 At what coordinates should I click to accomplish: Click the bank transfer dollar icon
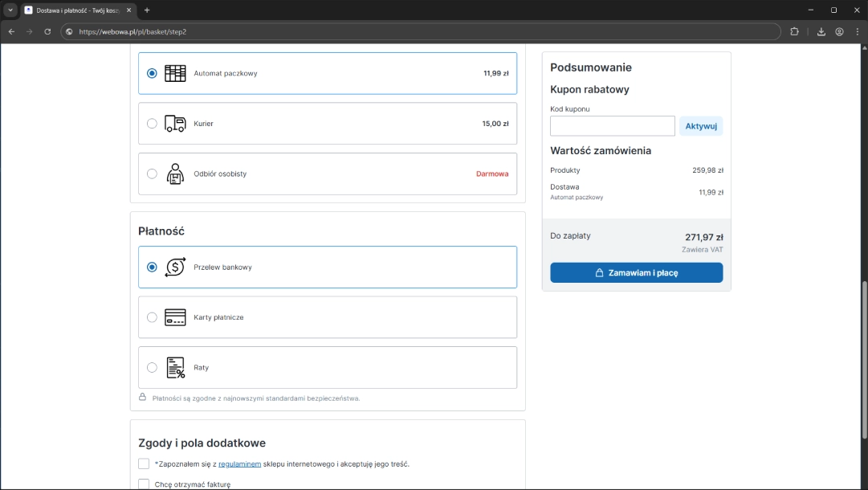[175, 267]
